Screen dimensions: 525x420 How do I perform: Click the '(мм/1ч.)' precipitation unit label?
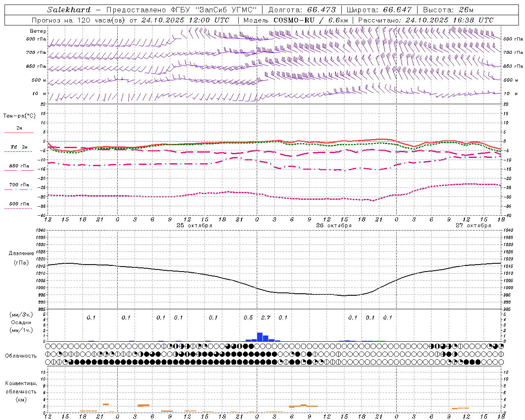pos(21,330)
